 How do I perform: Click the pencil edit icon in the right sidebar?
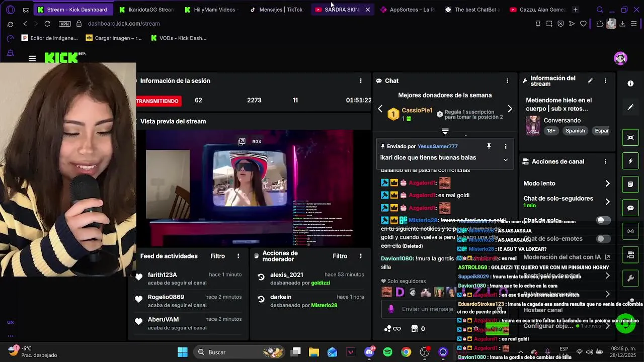click(x=630, y=107)
